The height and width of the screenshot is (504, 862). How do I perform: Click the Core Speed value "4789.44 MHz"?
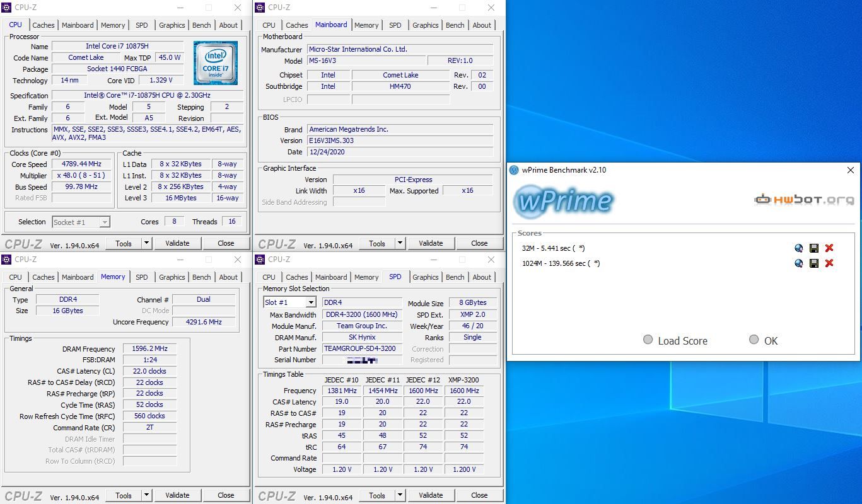point(81,164)
